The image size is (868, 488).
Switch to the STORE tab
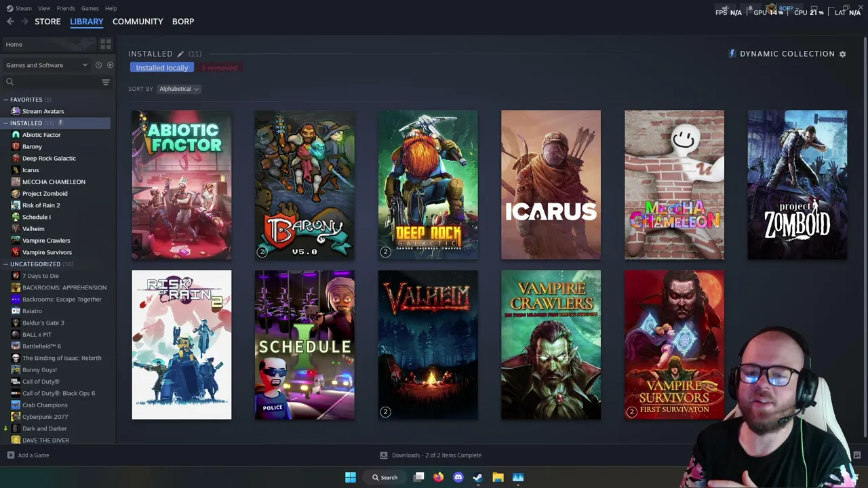[x=47, y=22]
